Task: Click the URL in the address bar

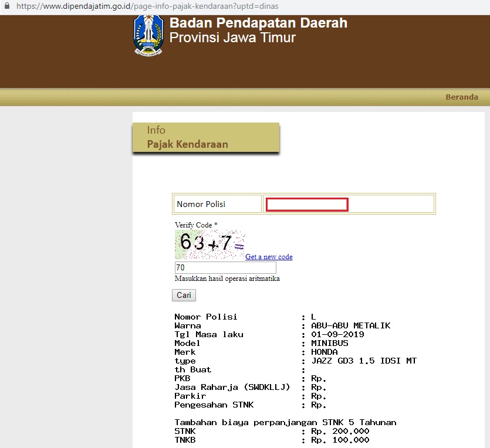Action: 147,6
